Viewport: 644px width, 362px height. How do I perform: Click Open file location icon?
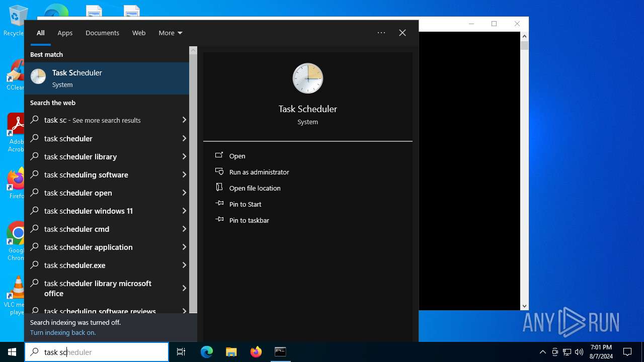coord(219,188)
